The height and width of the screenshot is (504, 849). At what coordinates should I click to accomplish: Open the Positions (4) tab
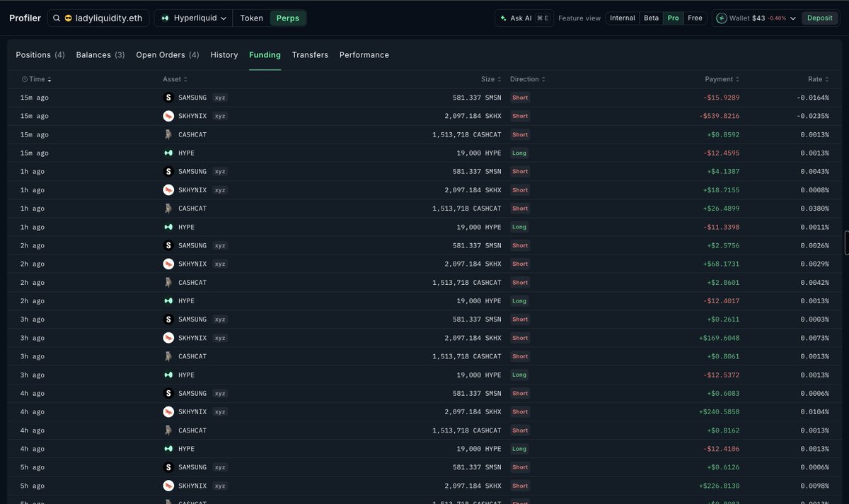(x=40, y=55)
